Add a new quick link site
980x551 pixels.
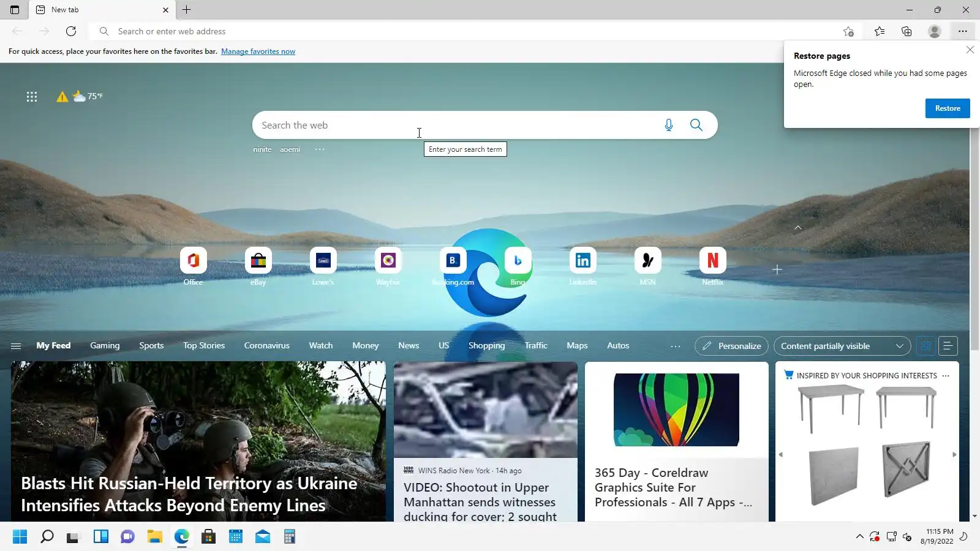click(x=777, y=269)
